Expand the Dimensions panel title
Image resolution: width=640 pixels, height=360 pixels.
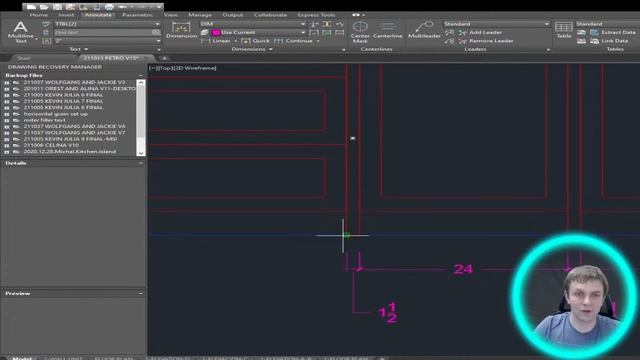[x=252, y=49]
